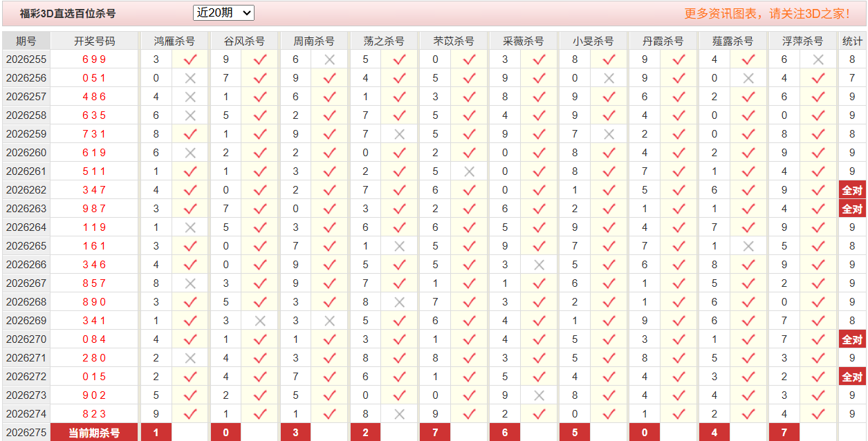Select the 周南杀号 cross mark in row 2026269
The width and height of the screenshot is (868, 441).
330,321
